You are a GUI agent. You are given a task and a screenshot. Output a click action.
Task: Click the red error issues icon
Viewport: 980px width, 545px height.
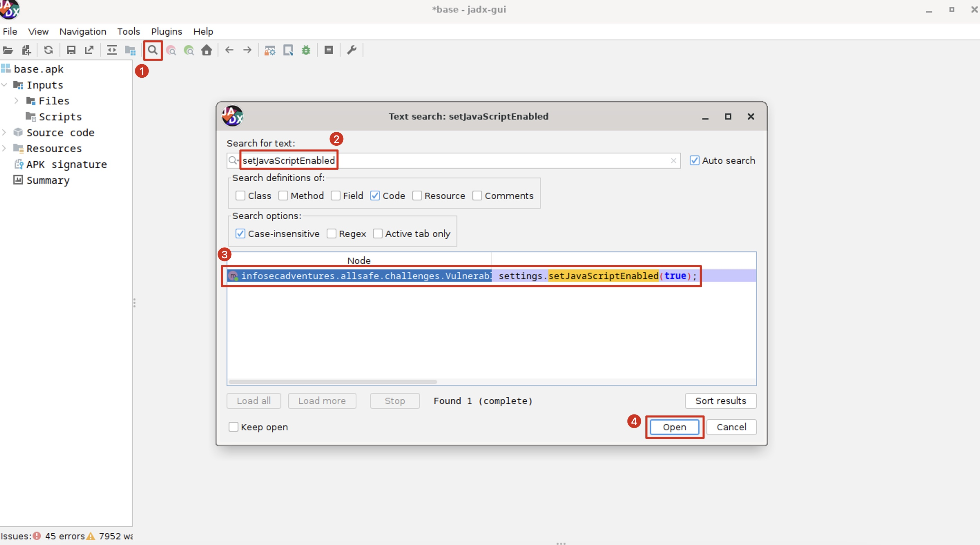click(x=37, y=536)
